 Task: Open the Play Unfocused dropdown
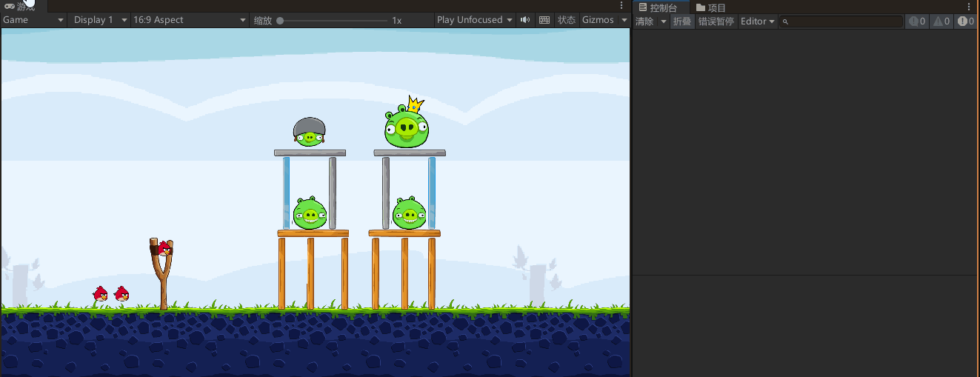point(475,20)
